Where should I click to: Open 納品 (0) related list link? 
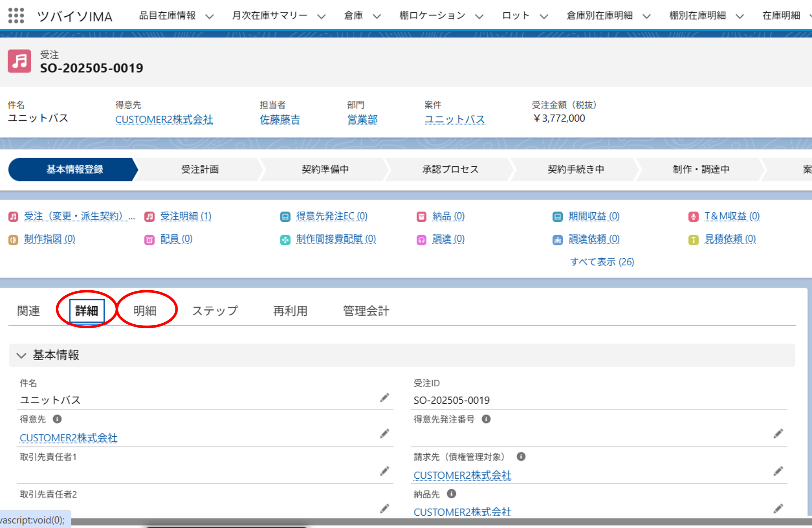(449, 216)
